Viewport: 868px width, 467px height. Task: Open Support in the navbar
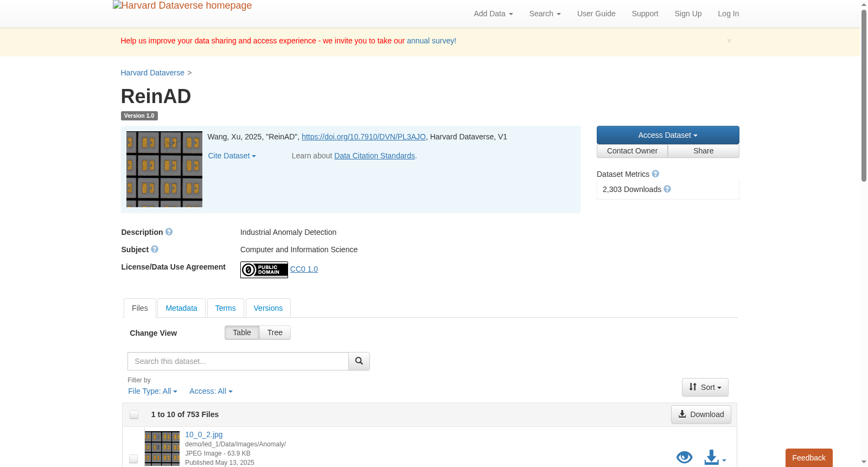pyautogui.click(x=645, y=14)
